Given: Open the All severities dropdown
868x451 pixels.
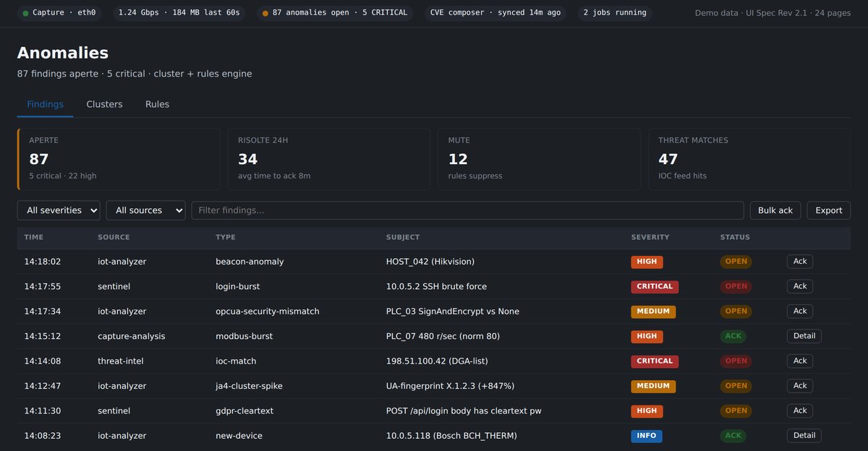Looking at the screenshot, I should click(x=59, y=210).
